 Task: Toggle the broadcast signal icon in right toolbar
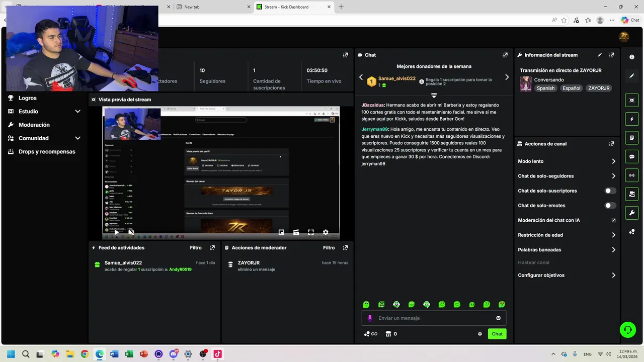[632, 175]
